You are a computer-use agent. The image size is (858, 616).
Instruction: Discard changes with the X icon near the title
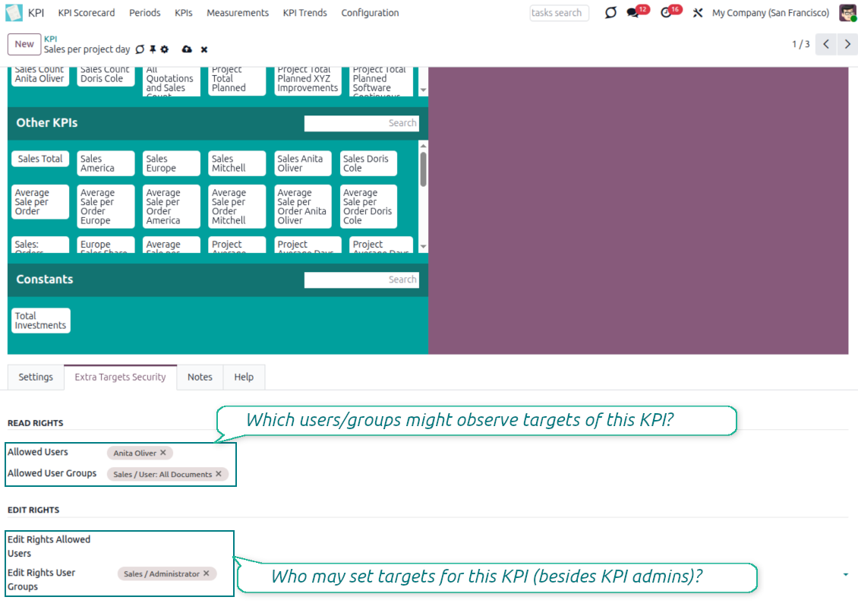(x=204, y=49)
